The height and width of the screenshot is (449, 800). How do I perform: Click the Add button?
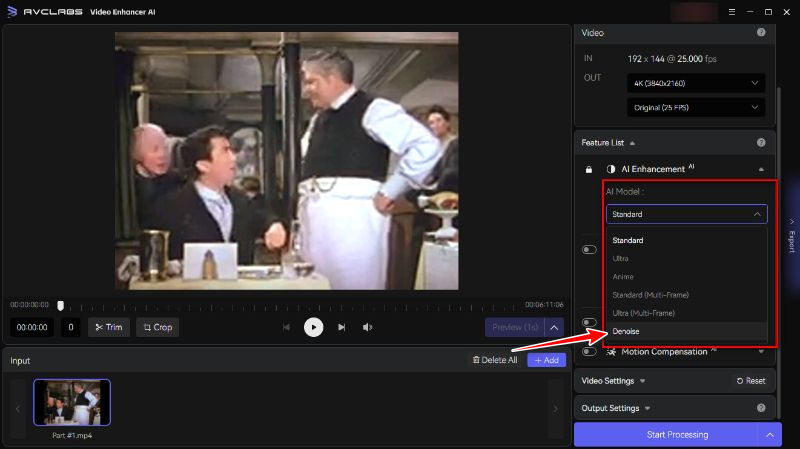click(x=546, y=360)
